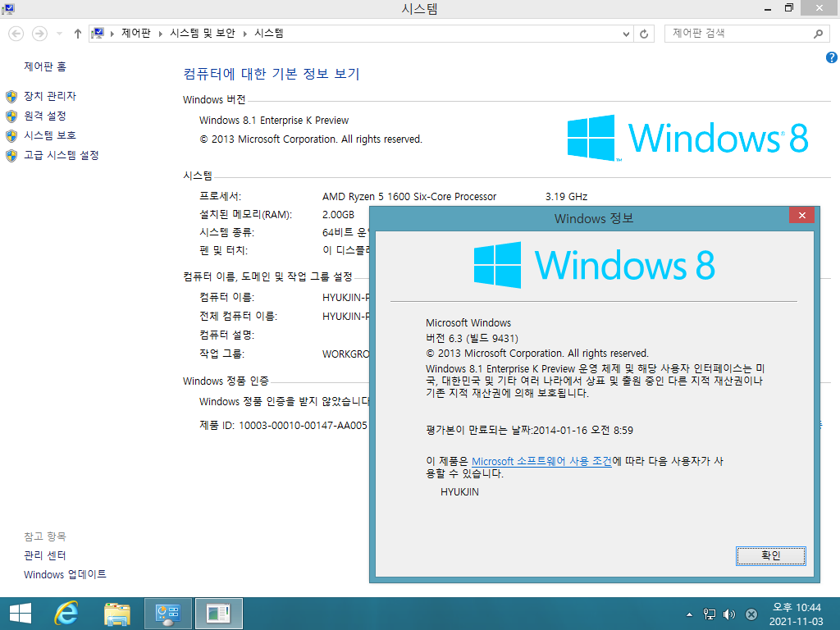The image size is (840, 630).
Task: Expand chevron after 시스템 및 보안 breadcrumb
Action: 244,34
